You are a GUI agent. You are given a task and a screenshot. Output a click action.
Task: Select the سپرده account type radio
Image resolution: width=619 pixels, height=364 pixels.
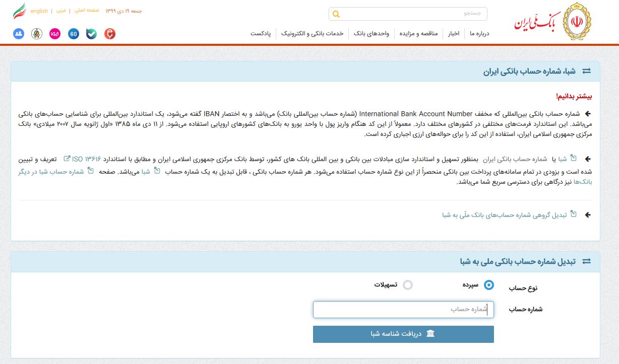tap(488, 285)
